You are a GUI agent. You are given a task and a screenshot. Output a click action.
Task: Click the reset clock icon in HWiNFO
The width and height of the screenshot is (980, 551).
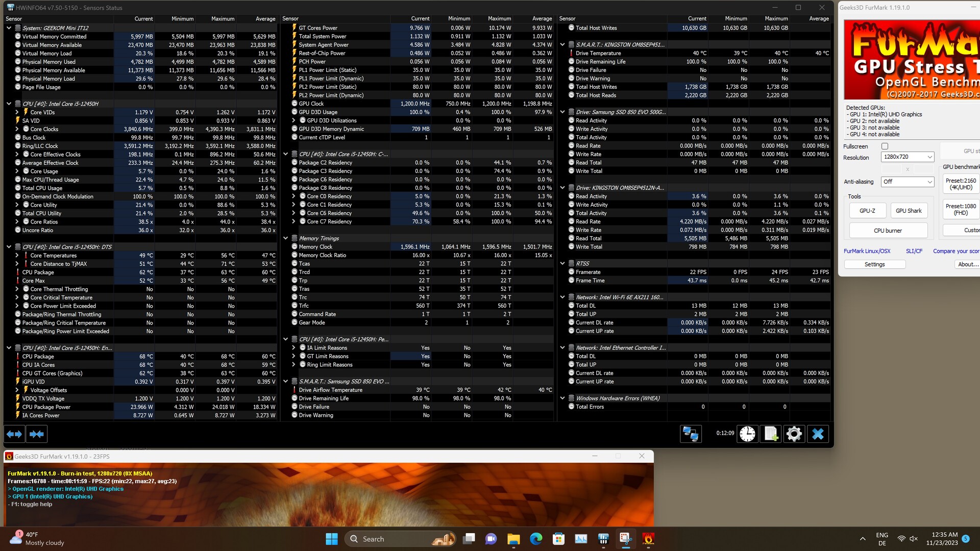tap(747, 434)
